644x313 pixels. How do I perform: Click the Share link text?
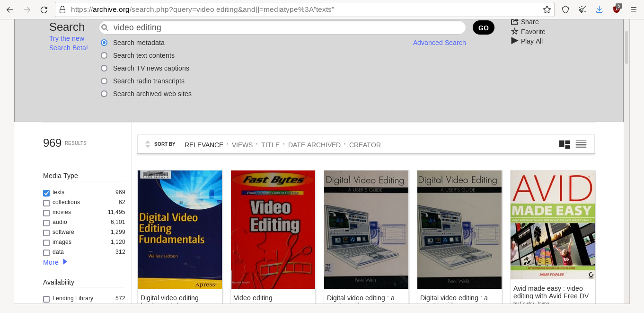(x=529, y=22)
